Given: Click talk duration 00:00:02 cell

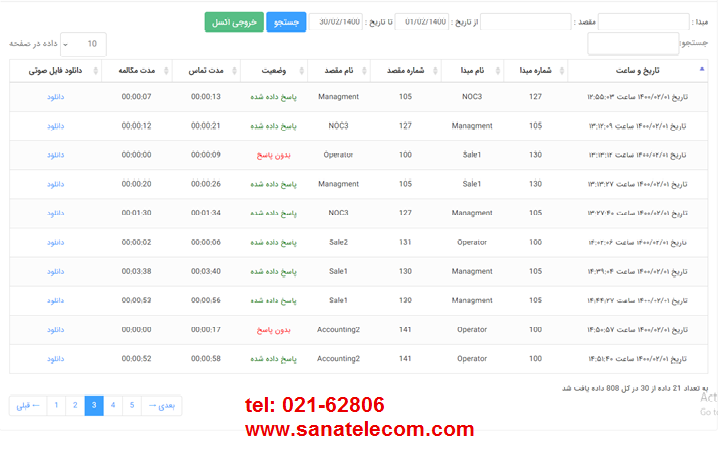Looking at the screenshot, I should pyautogui.click(x=136, y=242).
